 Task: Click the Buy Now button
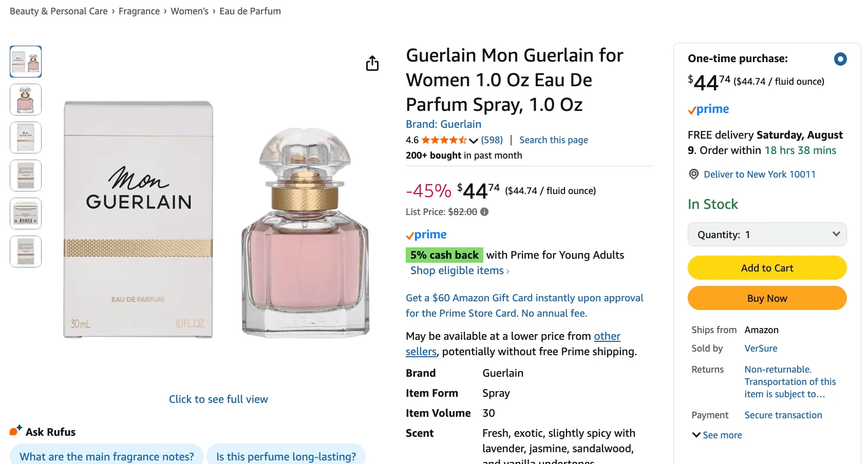coord(767,298)
